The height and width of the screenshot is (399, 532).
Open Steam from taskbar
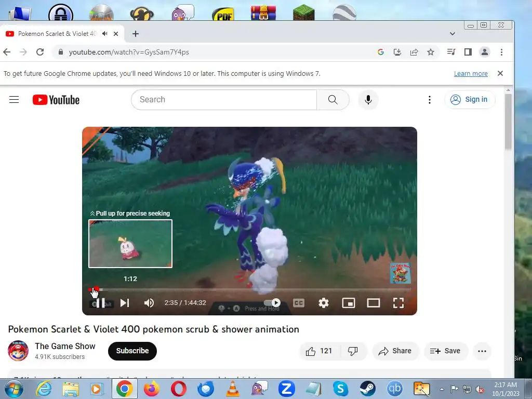[x=367, y=389]
